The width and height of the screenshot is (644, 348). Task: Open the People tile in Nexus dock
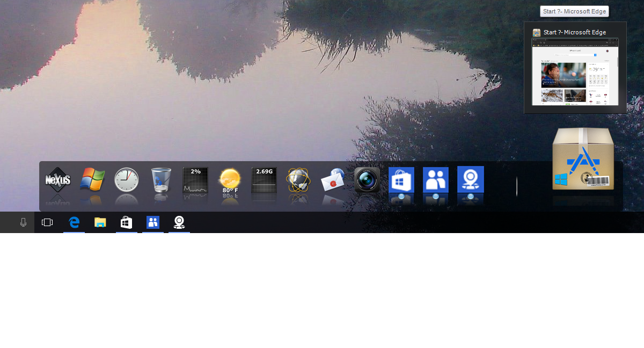tap(436, 180)
